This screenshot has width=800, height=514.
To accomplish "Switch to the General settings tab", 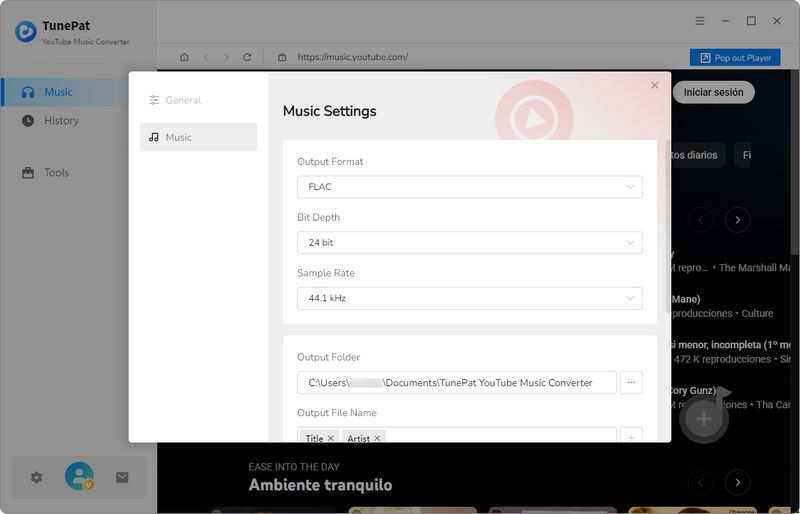I will coord(198,100).
